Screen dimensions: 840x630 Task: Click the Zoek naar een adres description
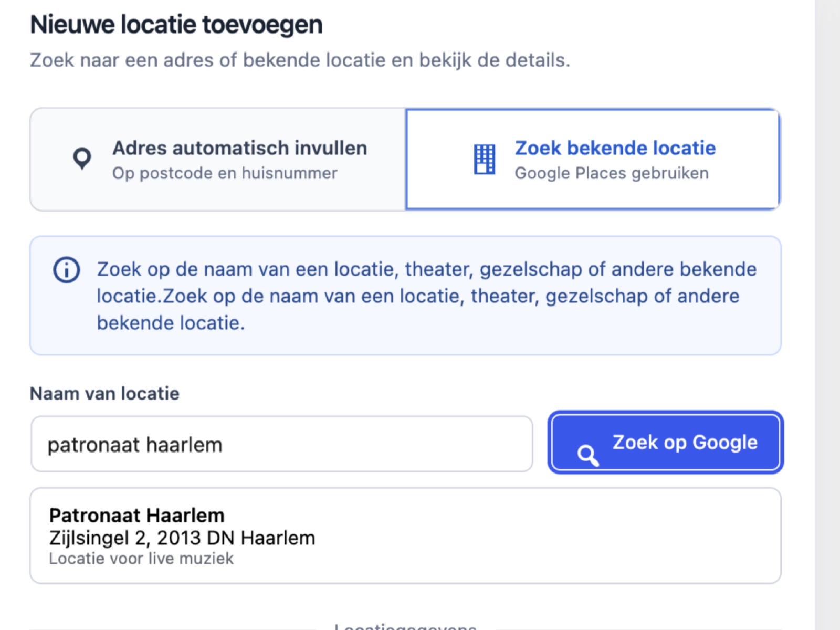click(x=300, y=60)
